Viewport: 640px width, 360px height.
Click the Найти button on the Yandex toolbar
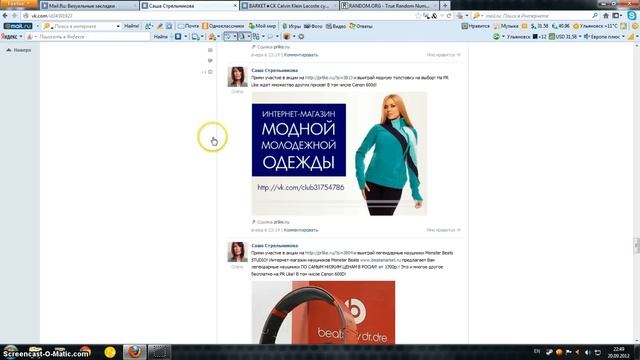coord(160,36)
